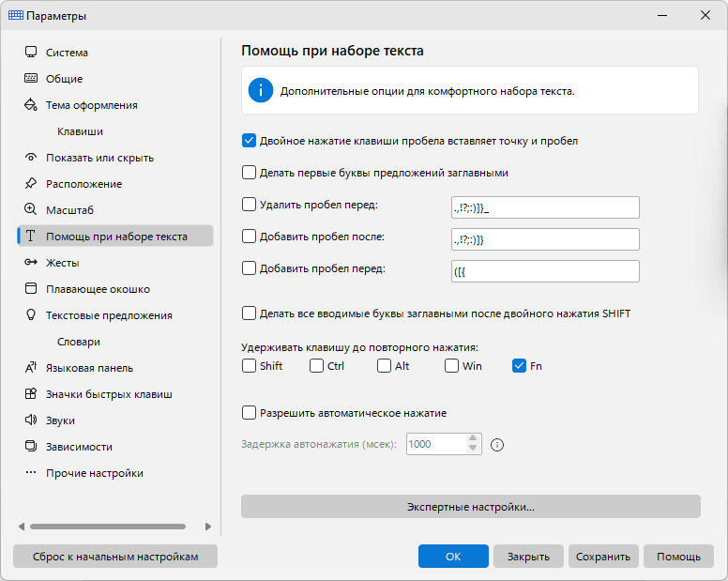The image size is (728, 581).
Task: Minimize the Параметры window
Action: (662, 15)
